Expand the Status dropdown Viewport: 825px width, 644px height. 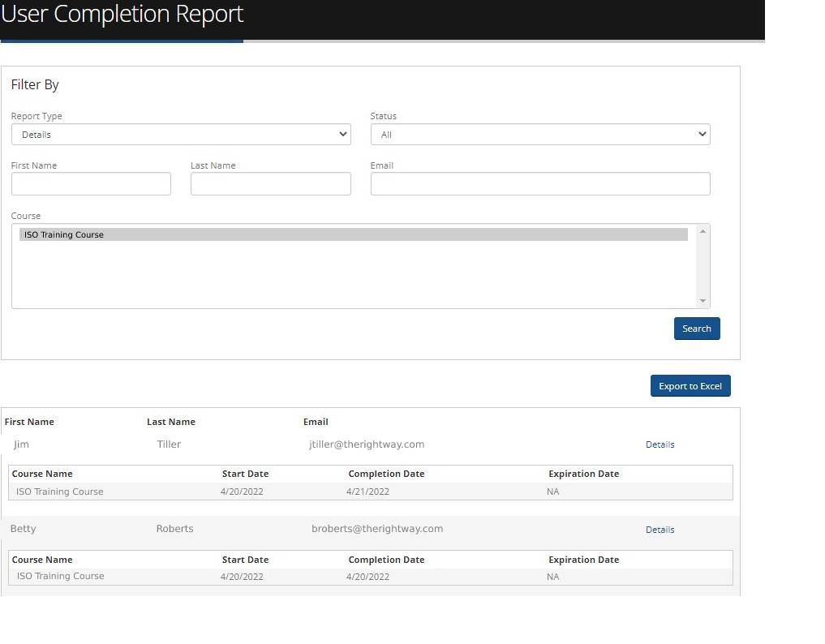point(539,135)
